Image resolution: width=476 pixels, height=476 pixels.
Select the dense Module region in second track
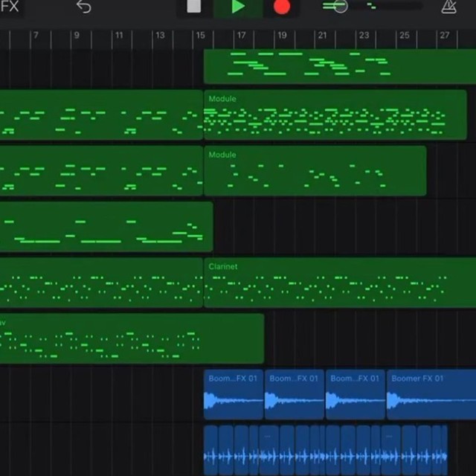point(335,115)
